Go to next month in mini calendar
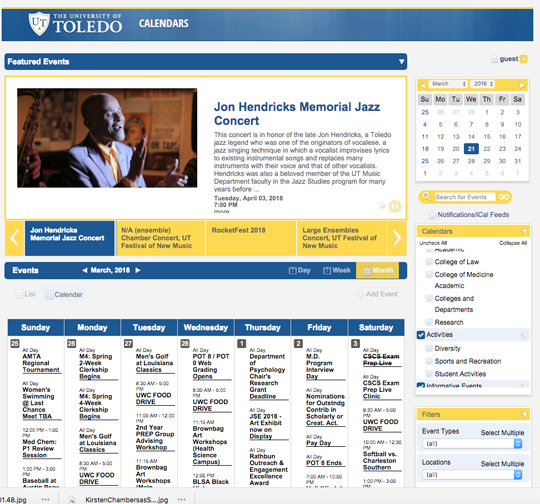The width and height of the screenshot is (540, 504). tap(522, 85)
